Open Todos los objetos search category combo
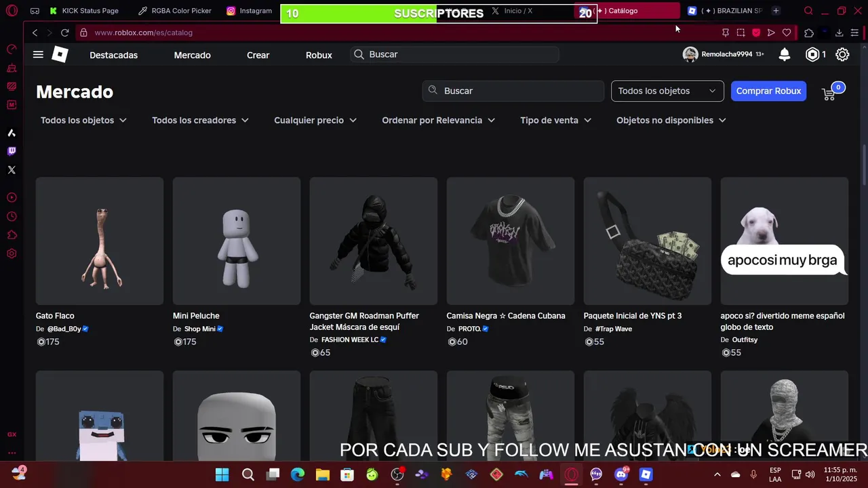The width and height of the screenshot is (868, 488). (x=667, y=91)
